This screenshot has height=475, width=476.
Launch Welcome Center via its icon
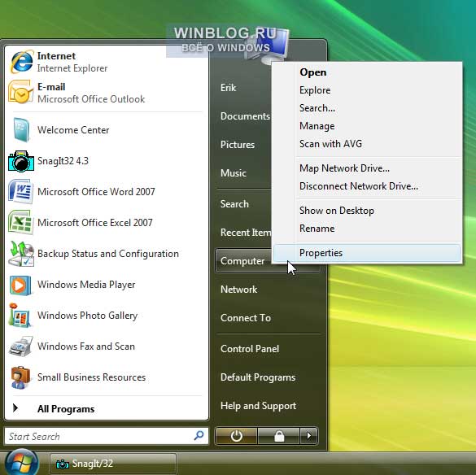[21, 129]
